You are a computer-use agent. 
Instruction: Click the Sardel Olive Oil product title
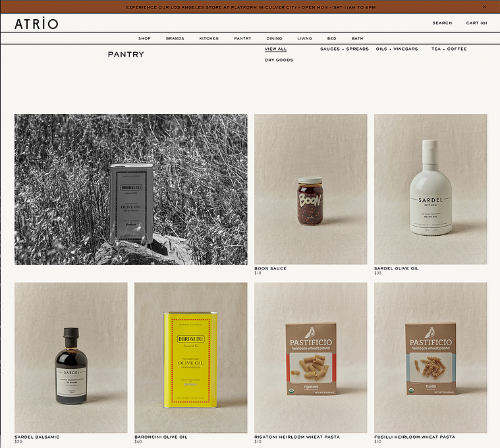[397, 269]
